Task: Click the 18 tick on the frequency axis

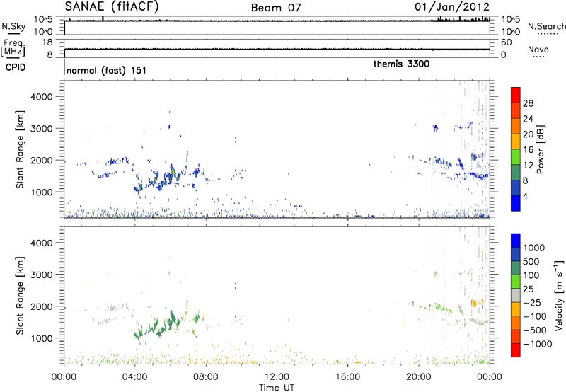Action: click(x=47, y=42)
